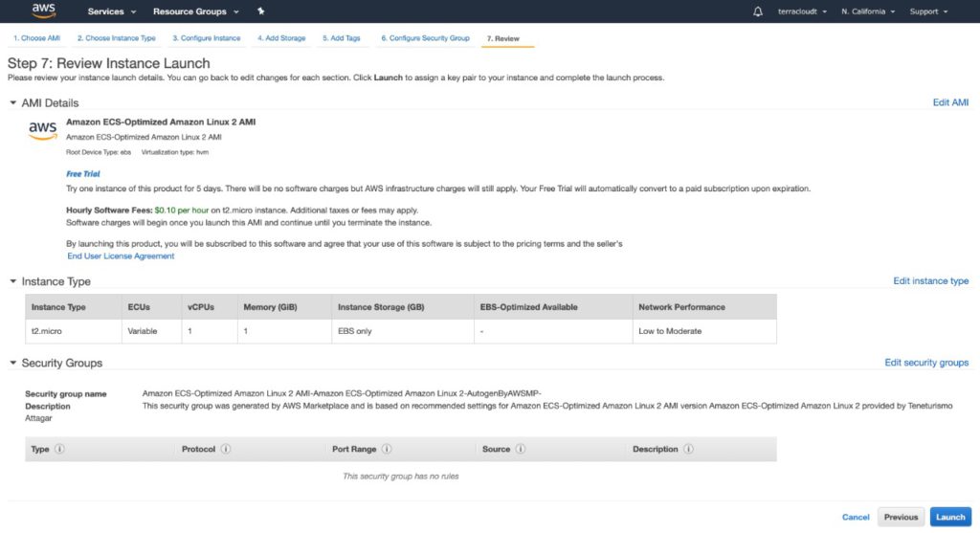This screenshot has width=980, height=533.
Task: Click the Edit security groups link
Action: (925, 363)
